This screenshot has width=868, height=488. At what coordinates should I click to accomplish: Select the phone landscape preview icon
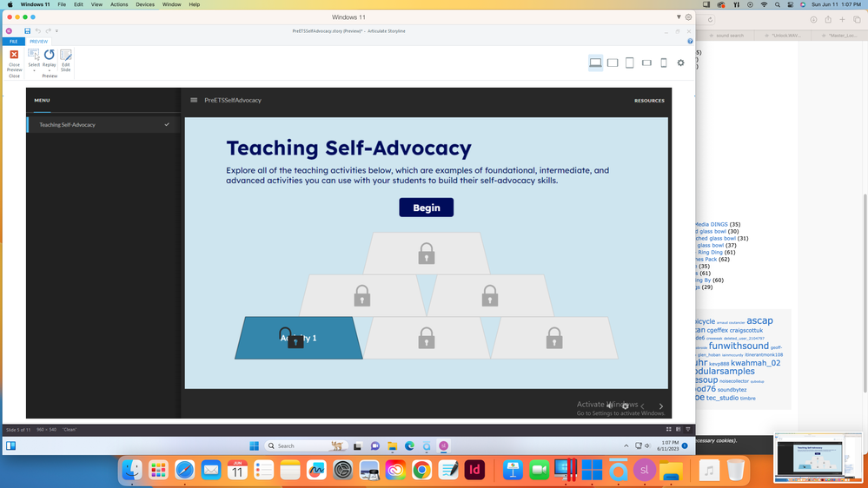click(x=646, y=63)
